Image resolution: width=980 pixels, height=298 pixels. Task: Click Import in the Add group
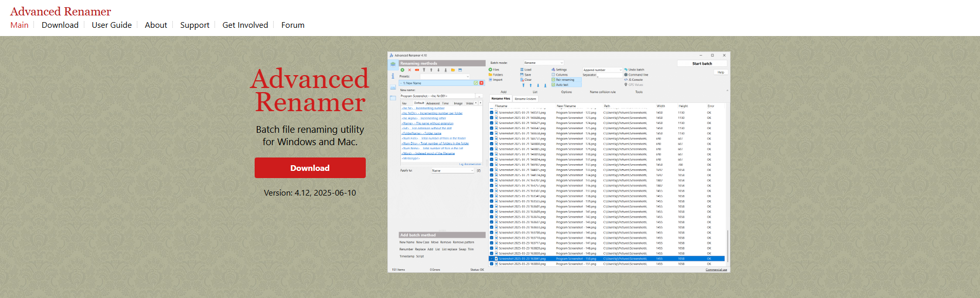click(495, 80)
